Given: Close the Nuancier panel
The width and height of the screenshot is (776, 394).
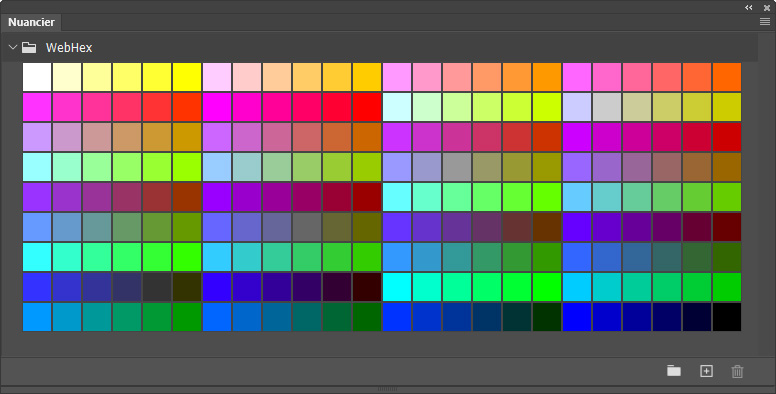Looking at the screenshot, I should tap(767, 7).
